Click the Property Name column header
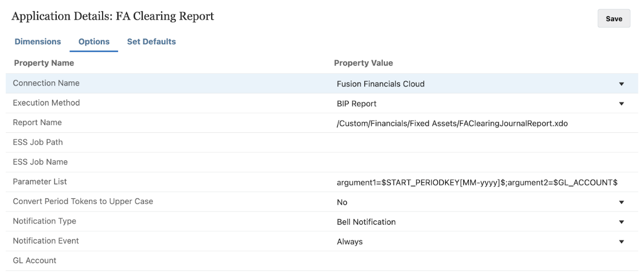Viewport: 644px width, 277px height. coord(44,63)
